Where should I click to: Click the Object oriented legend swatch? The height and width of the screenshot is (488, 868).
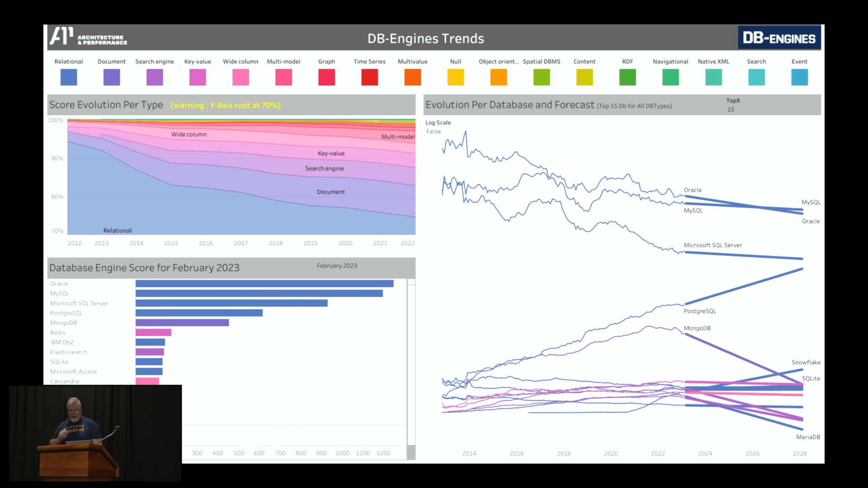(x=499, y=77)
